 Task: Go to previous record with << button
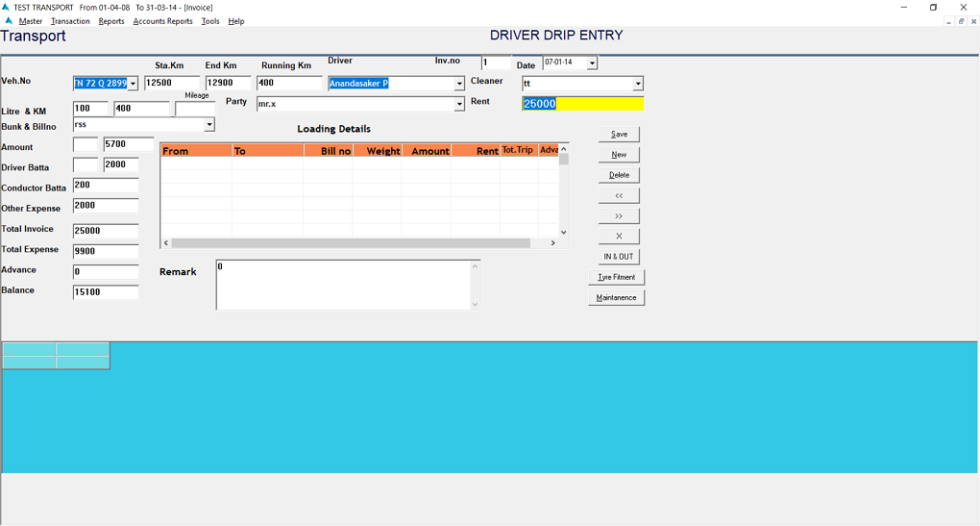click(x=619, y=195)
